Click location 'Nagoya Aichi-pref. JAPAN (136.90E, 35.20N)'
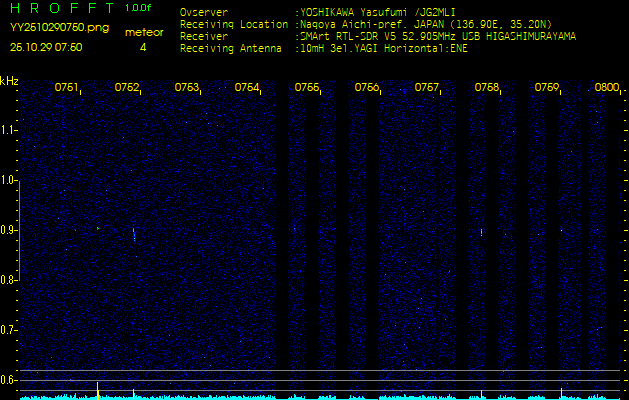This screenshot has width=629, height=400. click(426, 24)
